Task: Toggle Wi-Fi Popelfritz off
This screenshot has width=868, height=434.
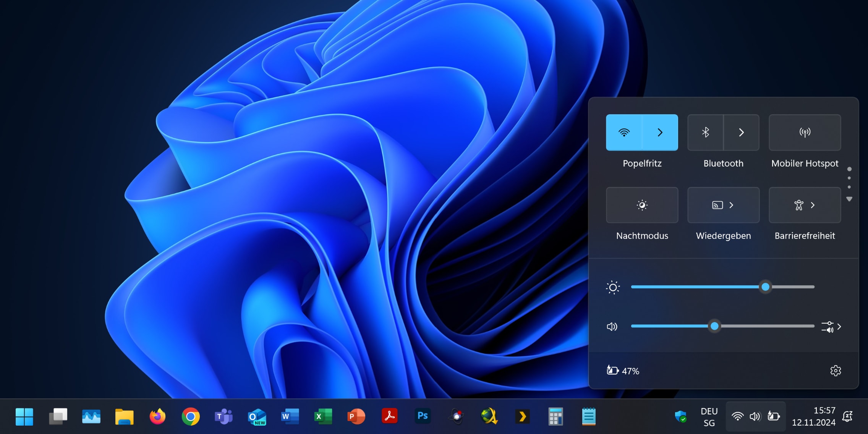Action: [624, 132]
